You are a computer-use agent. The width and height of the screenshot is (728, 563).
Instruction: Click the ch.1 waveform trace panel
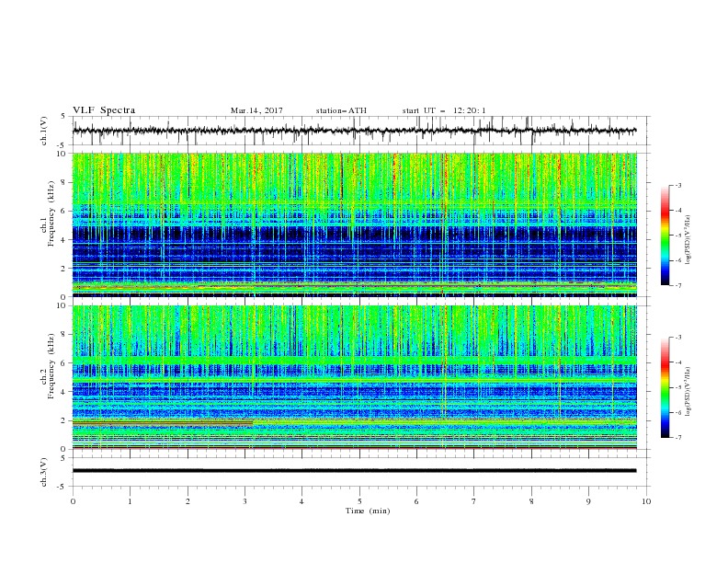(x=360, y=131)
